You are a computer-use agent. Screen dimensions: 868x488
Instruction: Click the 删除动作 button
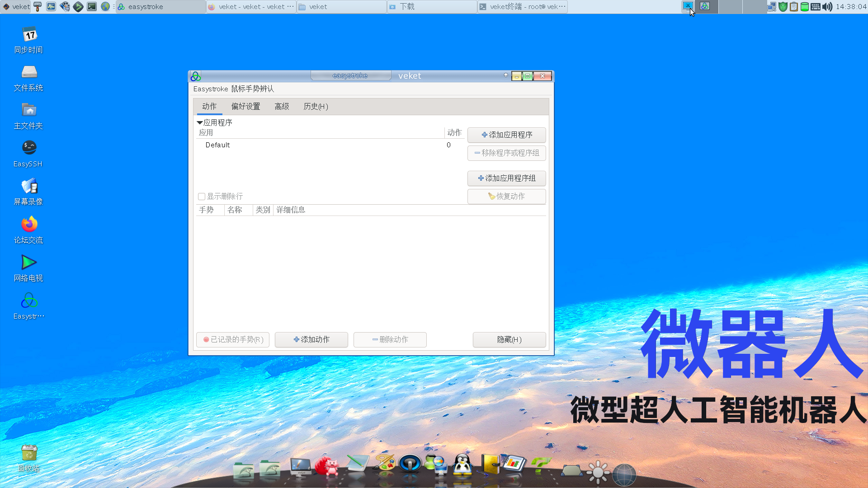(x=390, y=339)
